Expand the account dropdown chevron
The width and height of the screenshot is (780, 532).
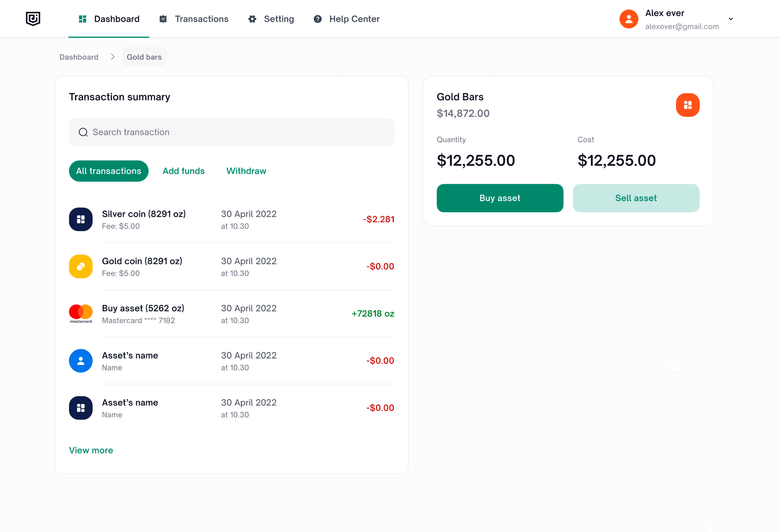(x=731, y=19)
